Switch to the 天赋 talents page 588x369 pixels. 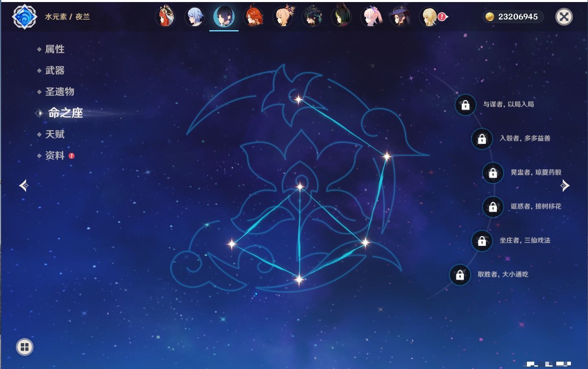pyautogui.click(x=55, y=134)
